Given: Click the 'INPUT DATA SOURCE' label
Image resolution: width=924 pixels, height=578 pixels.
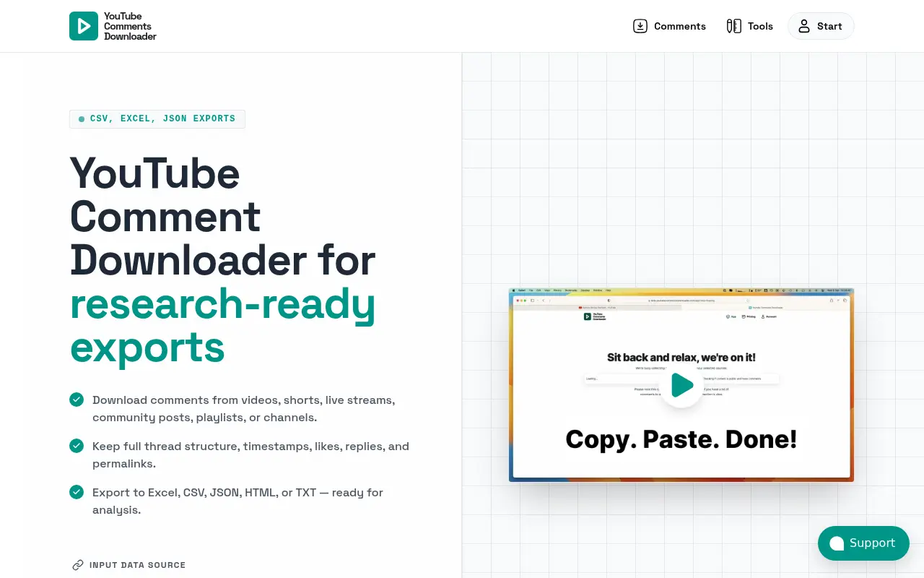Looking at the screenshot, I should pyautogui.click(x=137, y=565).
